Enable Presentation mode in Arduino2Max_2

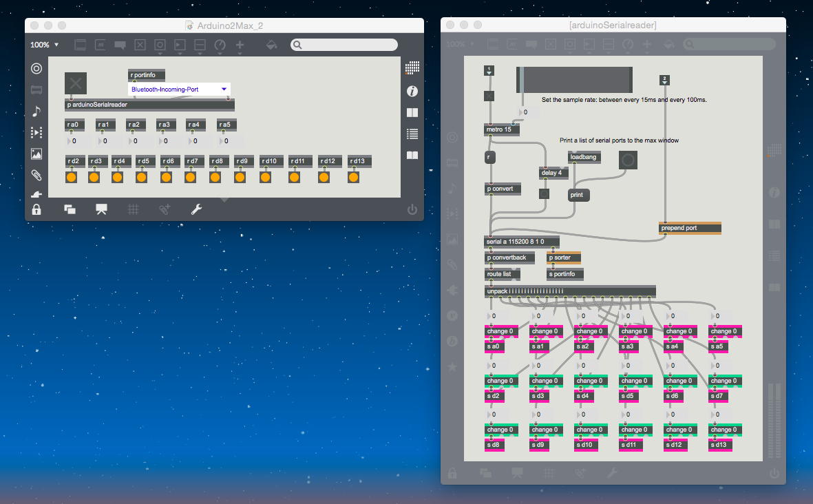click(x=101, y=209)
